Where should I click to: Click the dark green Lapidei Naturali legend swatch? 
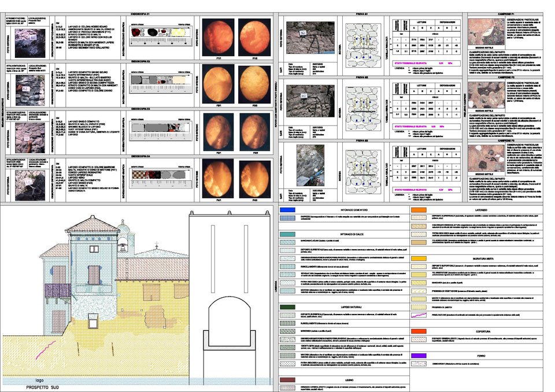pos(287,307)
